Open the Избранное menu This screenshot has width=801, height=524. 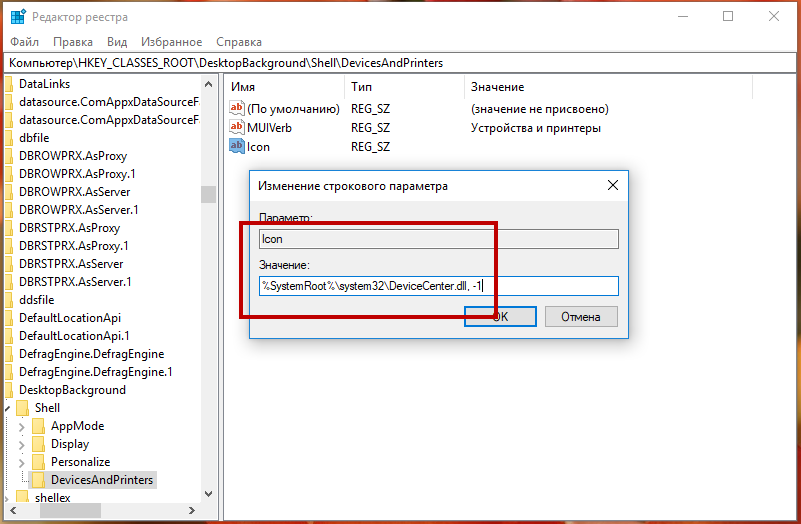172,42
